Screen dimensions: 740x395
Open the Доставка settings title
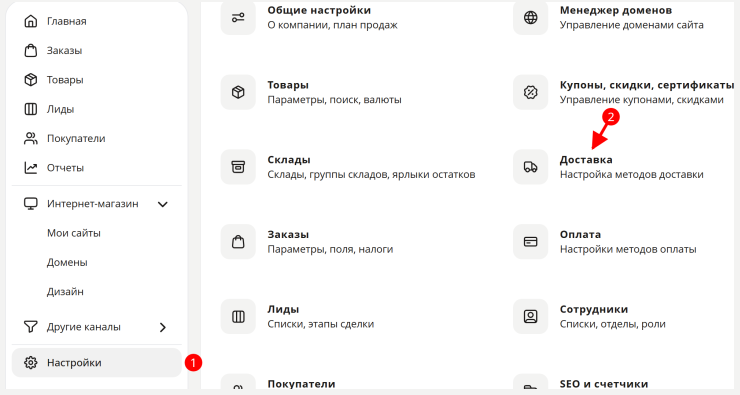coord(586,160)
